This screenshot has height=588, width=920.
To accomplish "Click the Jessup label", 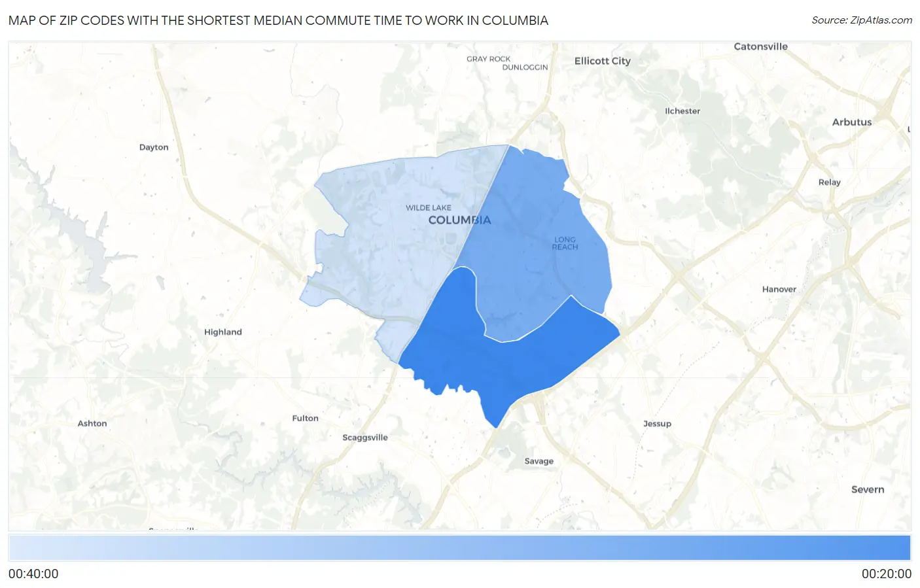I will pyautogui.click(x=657, y=424).
